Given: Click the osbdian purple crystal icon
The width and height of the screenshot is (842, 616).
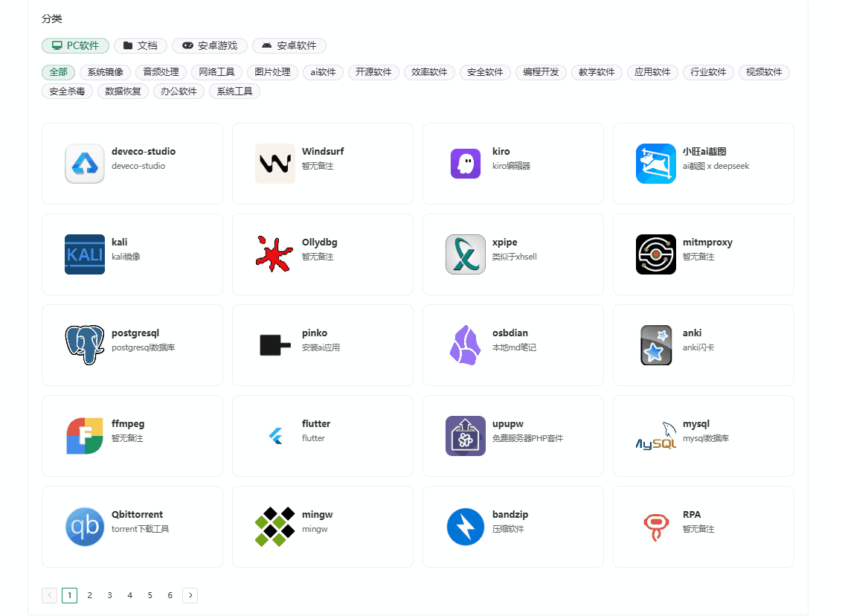Looking at the screenshot, I should point(466,345).
